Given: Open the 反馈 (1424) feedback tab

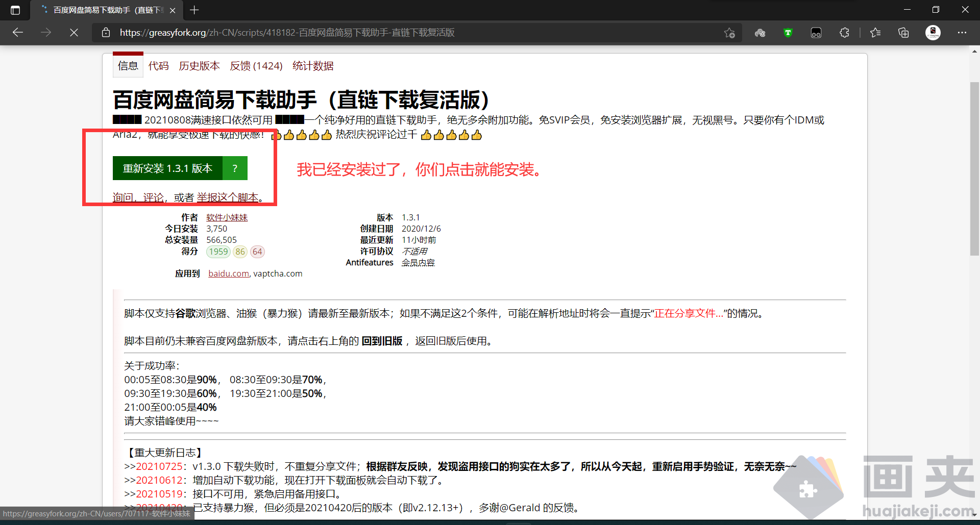Looking at the screenshot, I should pyautogui.click(x=256, y=65).
